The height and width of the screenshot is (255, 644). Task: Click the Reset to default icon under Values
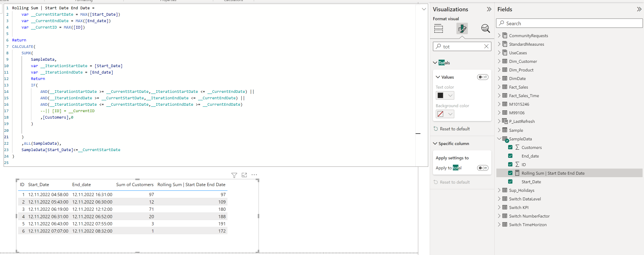(x=436, y=129)
